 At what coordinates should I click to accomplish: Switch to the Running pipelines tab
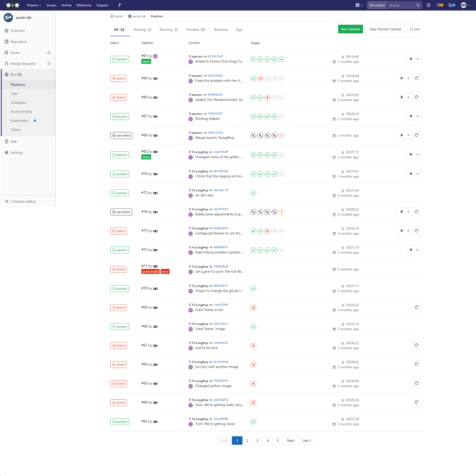click(169, 30)
